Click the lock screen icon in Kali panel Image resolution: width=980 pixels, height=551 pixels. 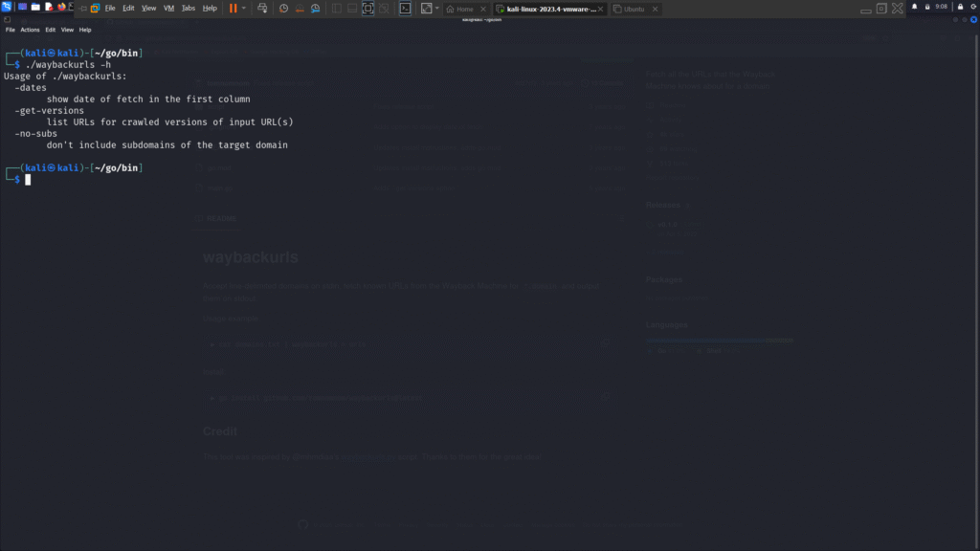[x=961, y=7]
